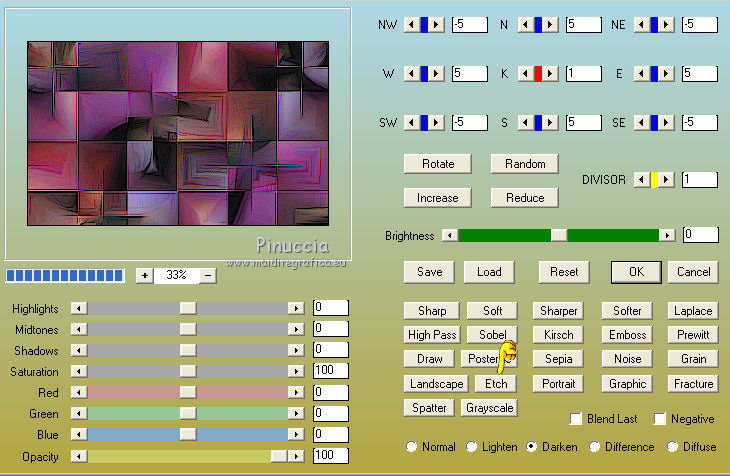Select the Lighten blend mode
This screenshot has width=730, height=476.
click(472, 447)
